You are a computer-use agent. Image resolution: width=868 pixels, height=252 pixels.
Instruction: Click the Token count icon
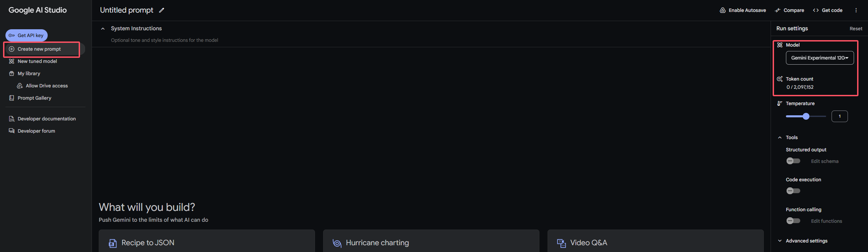779,79
